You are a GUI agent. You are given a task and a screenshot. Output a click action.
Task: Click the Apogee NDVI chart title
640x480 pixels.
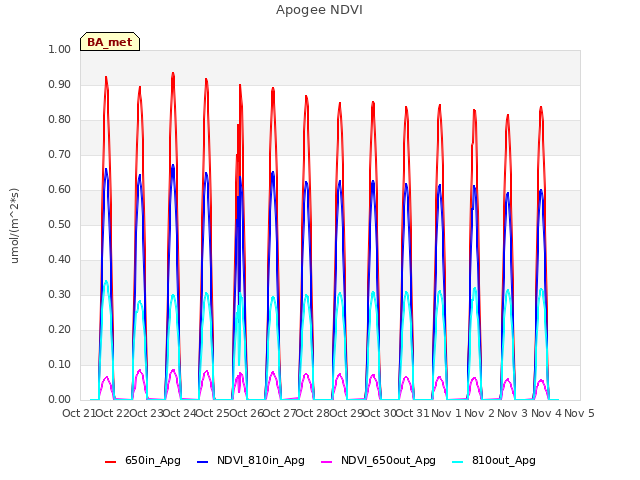click(319, 10)
